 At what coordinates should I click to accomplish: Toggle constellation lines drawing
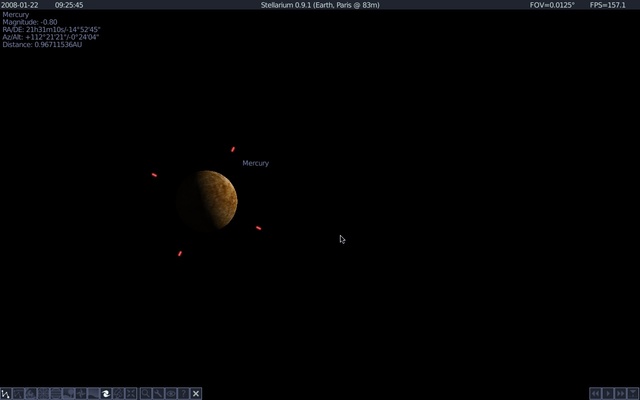point(6,393)
